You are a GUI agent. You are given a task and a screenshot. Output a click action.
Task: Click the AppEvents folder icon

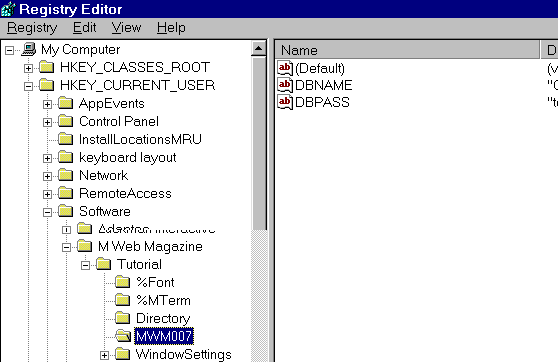pos(65,103)
